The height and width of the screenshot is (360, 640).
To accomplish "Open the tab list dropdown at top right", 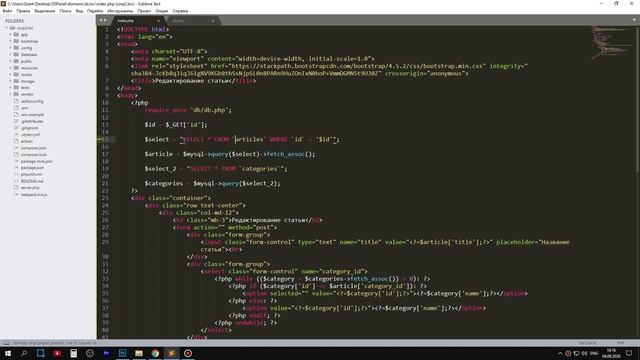I will coord(634,20).
